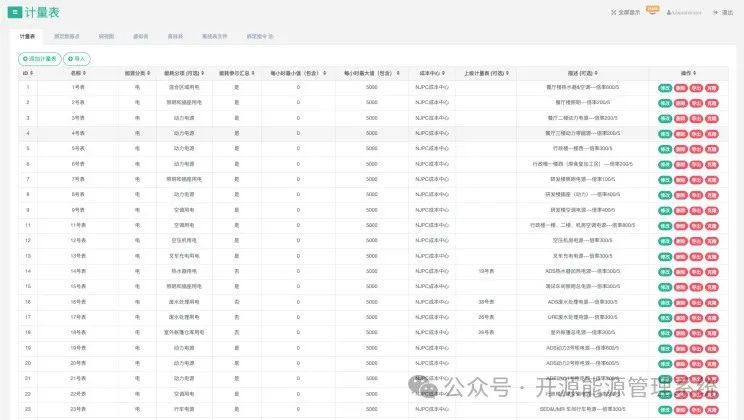Click green edit button in 7号表 row
Image resolution: width=744 pixels, height=420 pixels.
coord(665,180)
